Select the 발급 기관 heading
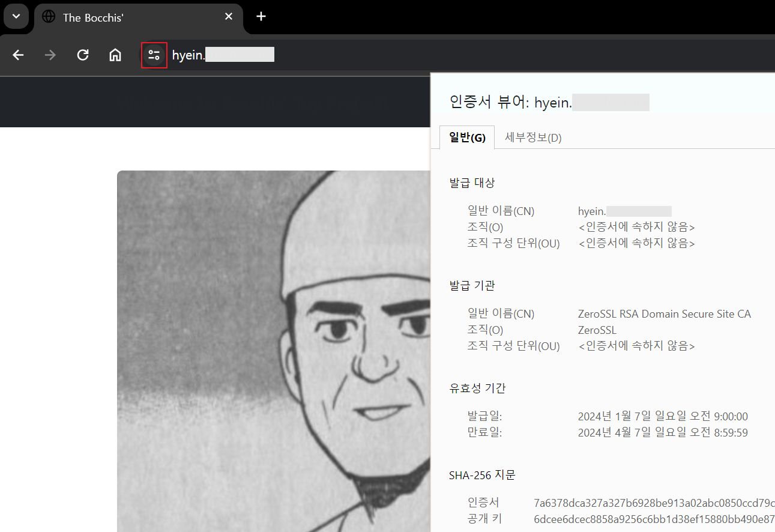The height and width of the screenshot is (532, 775). click(x=472, y=285)
